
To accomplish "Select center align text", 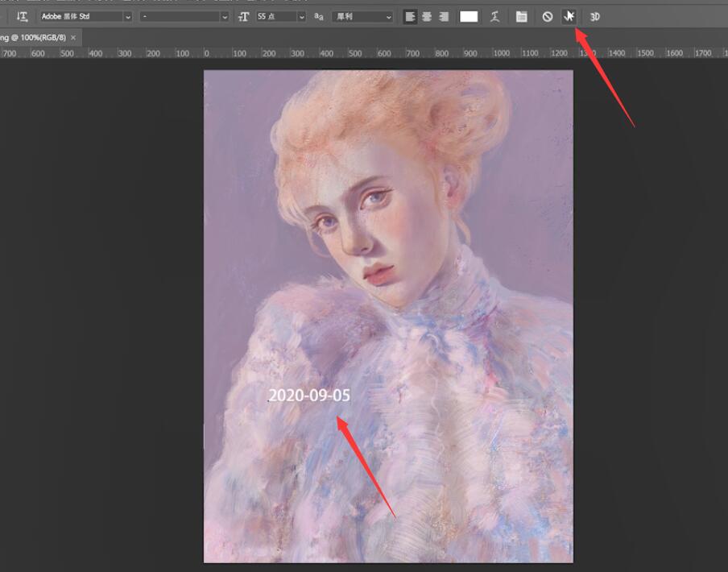I will coord(427,17).
